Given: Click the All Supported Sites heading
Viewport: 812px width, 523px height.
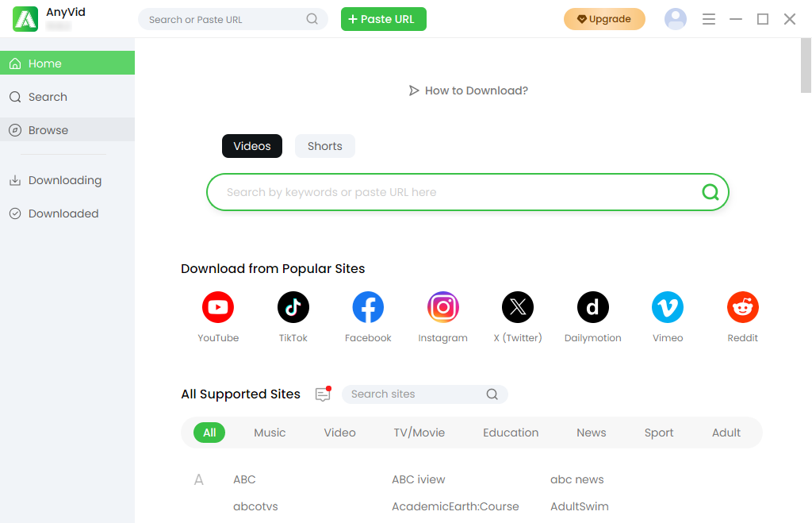Looking at the screenshot, I should [241, 394].
